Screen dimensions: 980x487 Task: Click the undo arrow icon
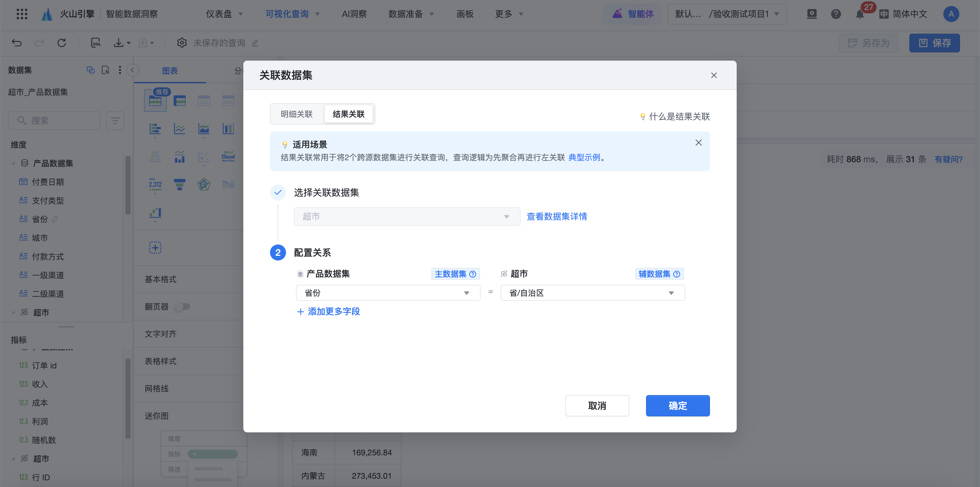(x=17, y=43)
